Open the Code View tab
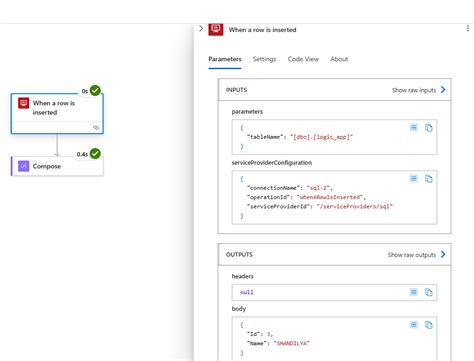Screen dimensions: 474x361 click(x=303, y=59)
